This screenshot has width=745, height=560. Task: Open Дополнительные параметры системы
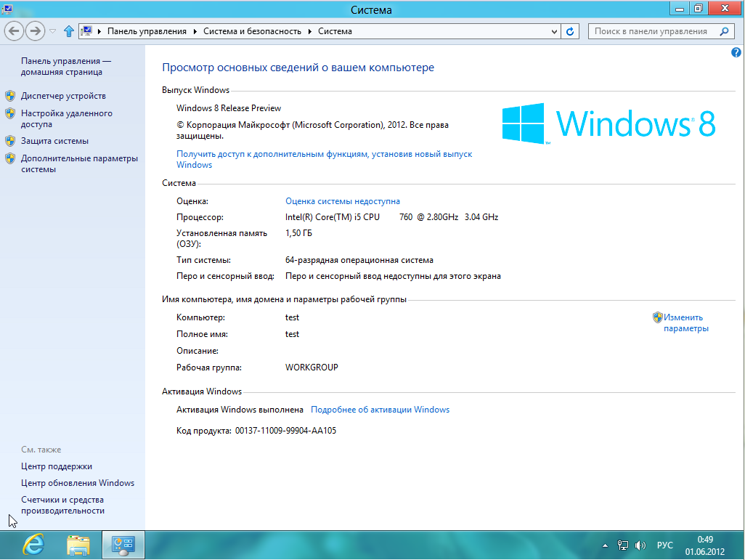[x=79, y=164]
